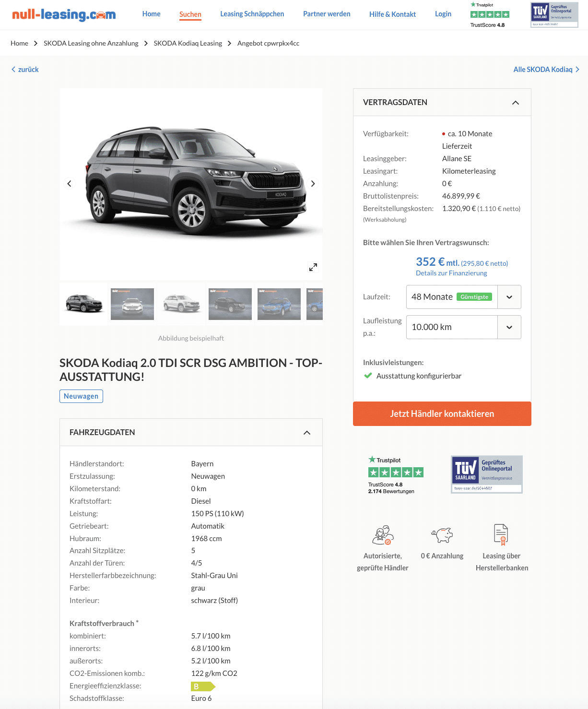Open the TÜV Saarland seal in header

pos(554,15)
